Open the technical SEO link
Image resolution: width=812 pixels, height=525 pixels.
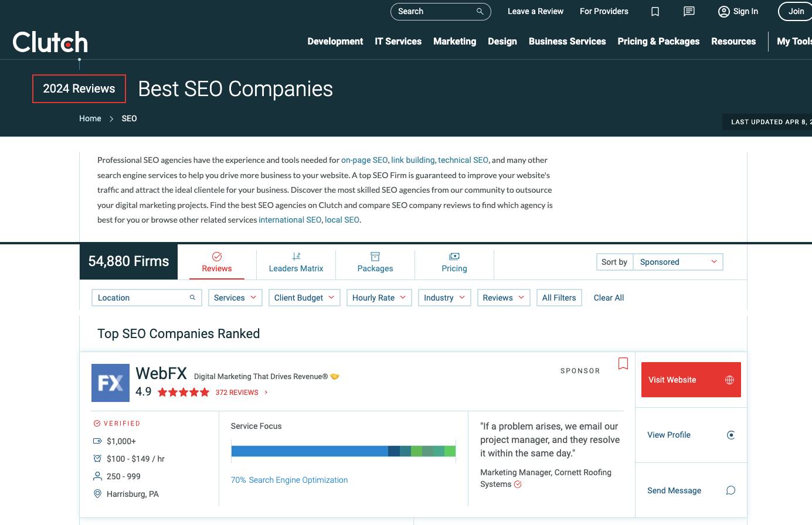463,160
